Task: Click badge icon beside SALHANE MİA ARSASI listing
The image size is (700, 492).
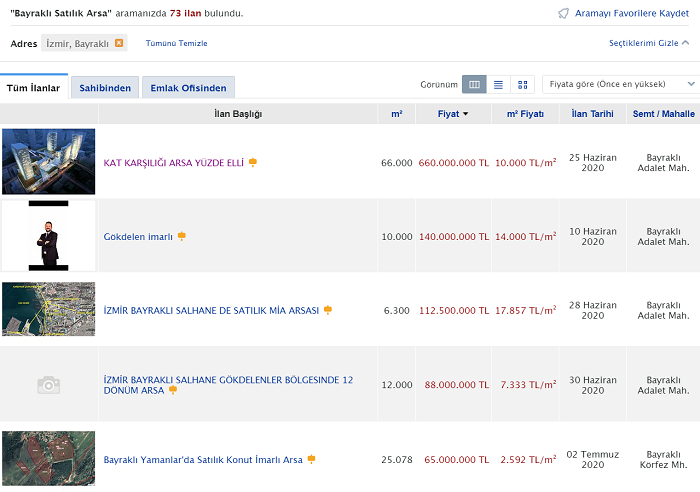Action: tap(328, 309)
